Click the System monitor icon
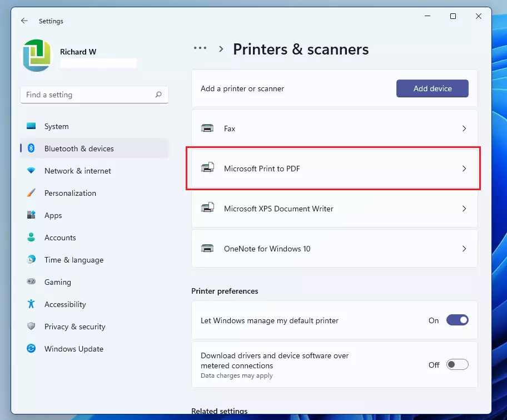 pos(31,126)
